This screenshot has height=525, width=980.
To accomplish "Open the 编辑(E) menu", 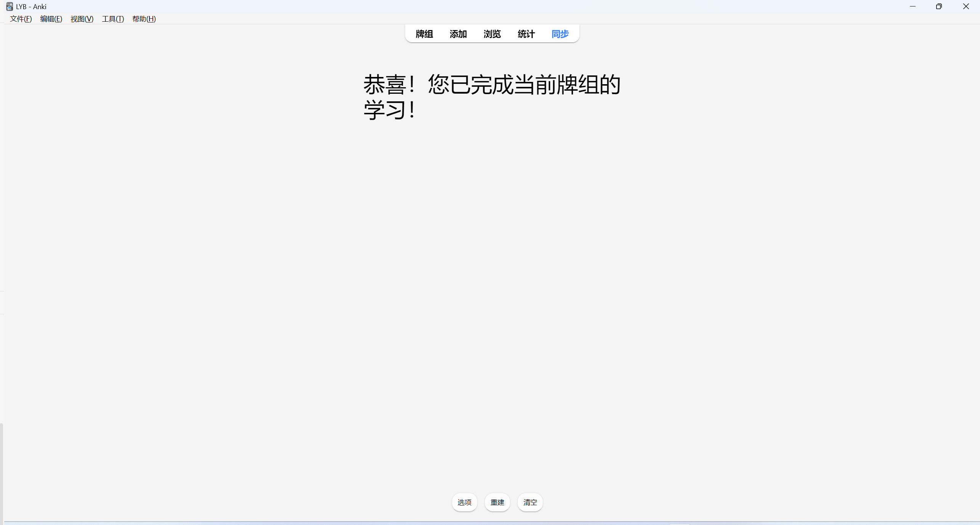I will click(51, 19).
